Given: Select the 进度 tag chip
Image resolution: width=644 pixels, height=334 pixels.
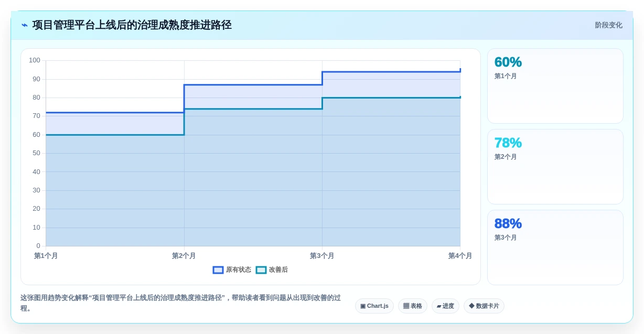Looking at the screenshot, I should (445, 306).
